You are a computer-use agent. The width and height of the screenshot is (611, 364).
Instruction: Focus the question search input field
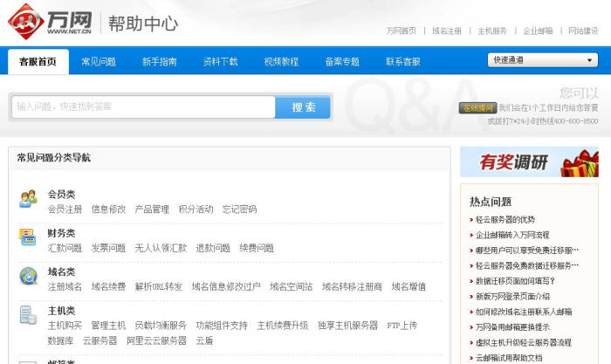(143, 106)
